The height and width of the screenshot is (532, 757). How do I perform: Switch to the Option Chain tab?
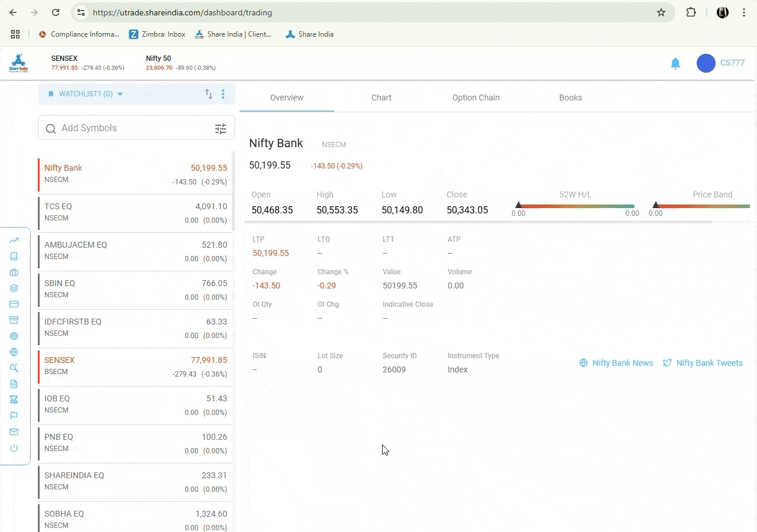coord(475,98)
